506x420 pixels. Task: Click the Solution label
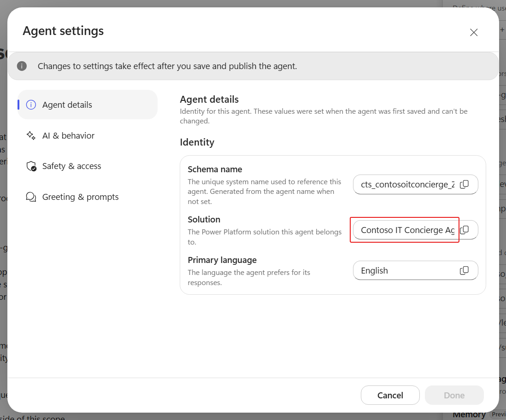coord(204,219)
